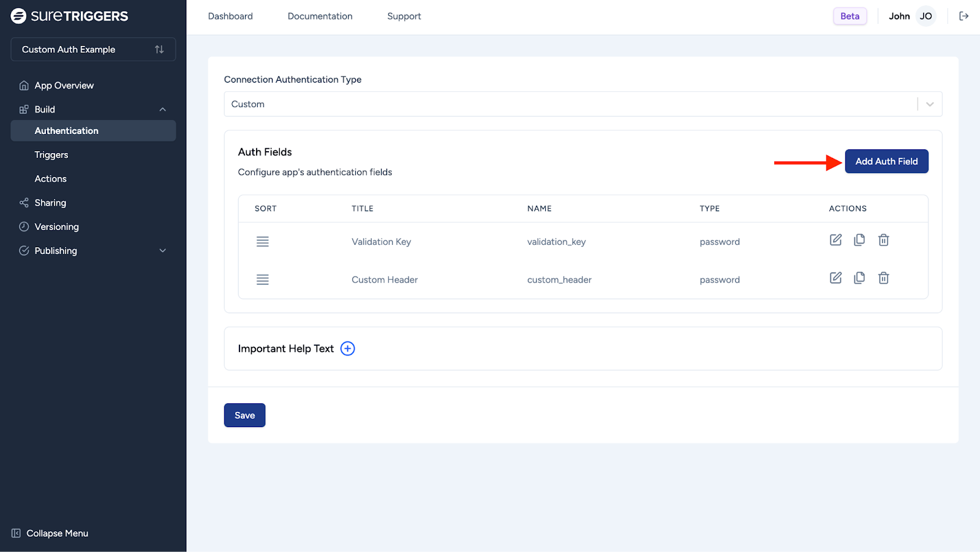Click the plus icon beside Important Help Text
Viewport: 980px width, 552px height.
[x=347, y=349]
